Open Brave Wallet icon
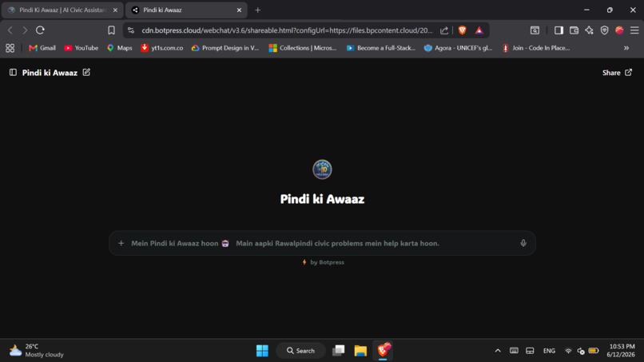644x362 pixels. click(x=574, y=30)
